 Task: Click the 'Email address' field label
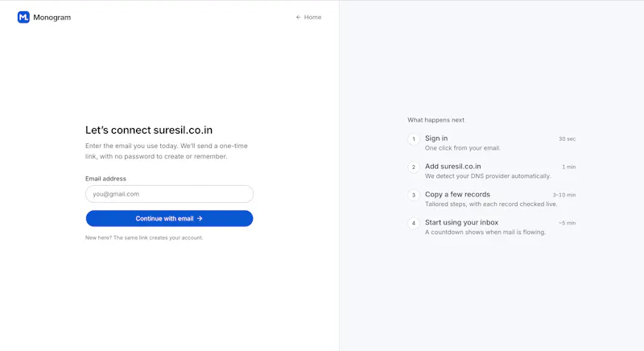coord(105,179)
